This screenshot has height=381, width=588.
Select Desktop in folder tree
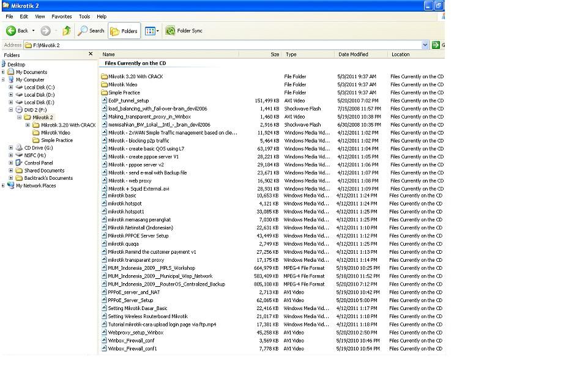point(16,64)
